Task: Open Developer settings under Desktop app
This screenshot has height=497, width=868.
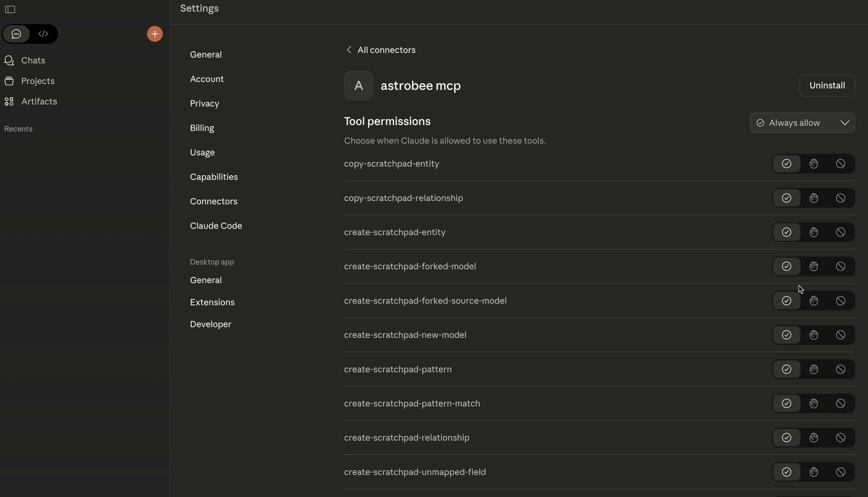Action: pos(211,324)
